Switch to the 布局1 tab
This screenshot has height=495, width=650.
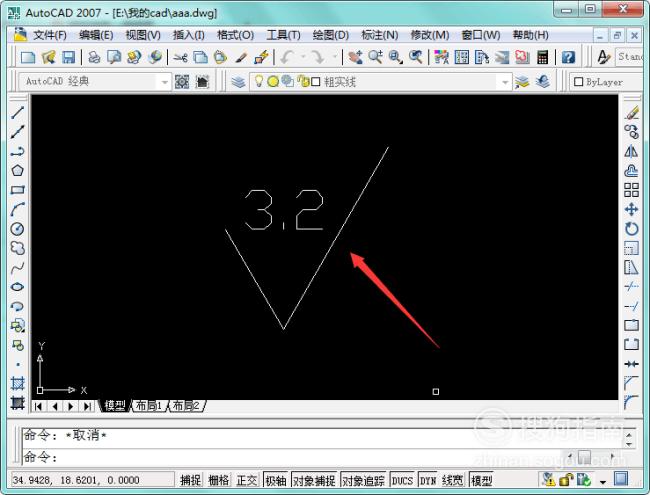click(x=149, y=406)
